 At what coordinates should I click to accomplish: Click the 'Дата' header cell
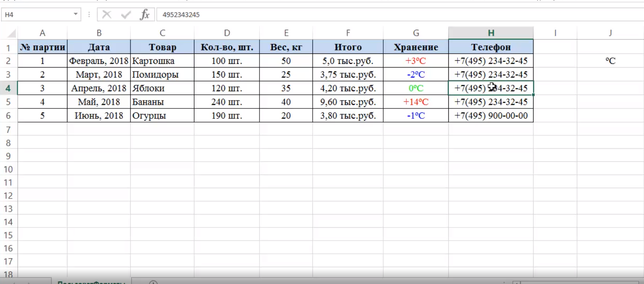[x=99, y=47]
